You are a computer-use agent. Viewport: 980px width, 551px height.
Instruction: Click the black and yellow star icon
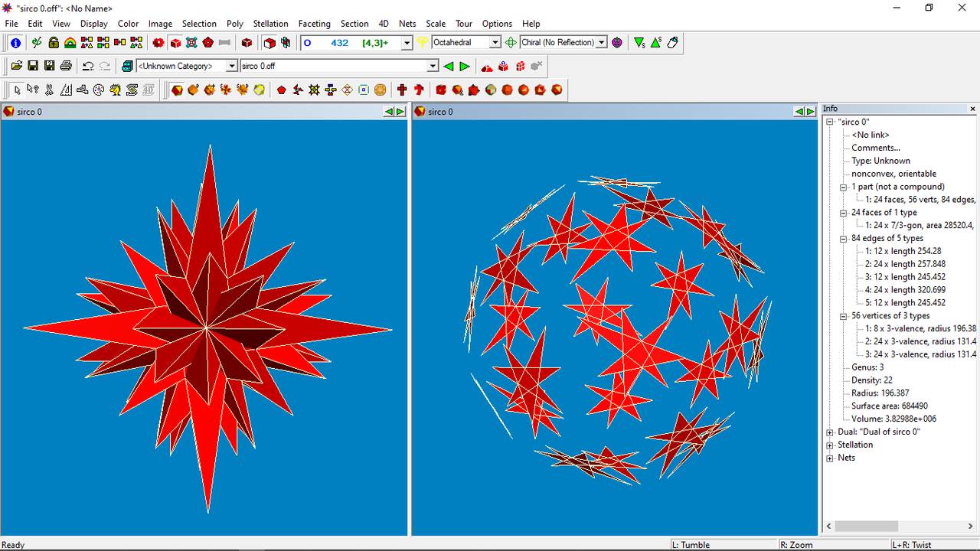point(314,90)
